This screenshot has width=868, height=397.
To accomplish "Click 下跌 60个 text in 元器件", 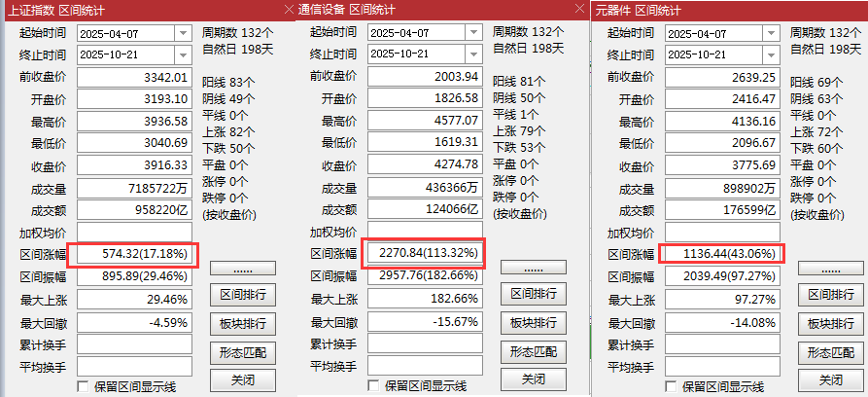I will click(x=817, y=149).
